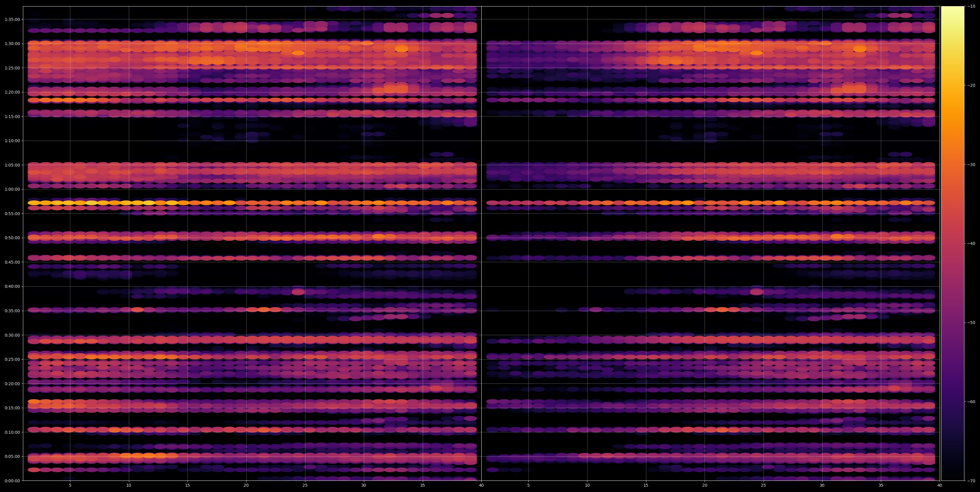This screenshot has width=980, height=492.
Task: Pick the 1:30:00 y-axis time label
Action: tap(12, 43)
